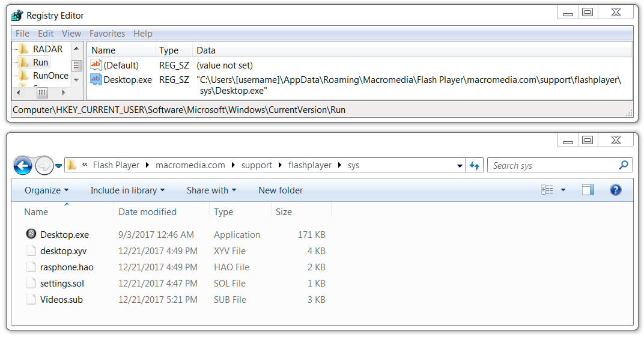Click the registry path in the status bar

click(x=179, y=110)
